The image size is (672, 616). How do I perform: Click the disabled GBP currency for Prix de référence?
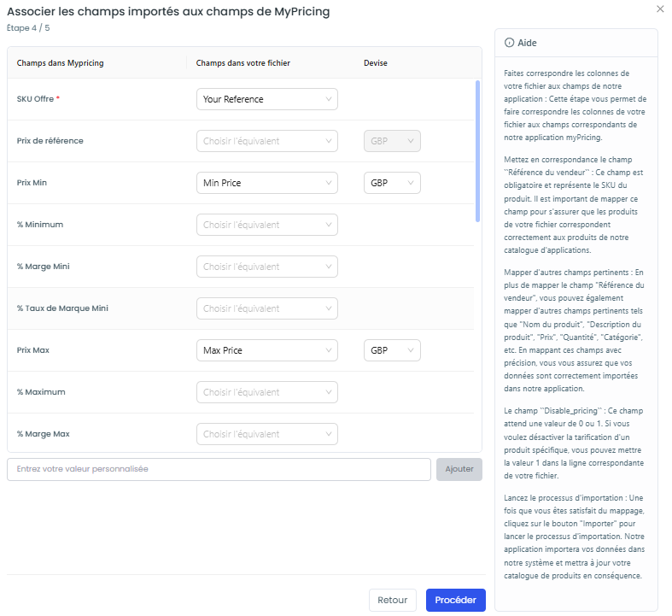click(x=392, y=141)
